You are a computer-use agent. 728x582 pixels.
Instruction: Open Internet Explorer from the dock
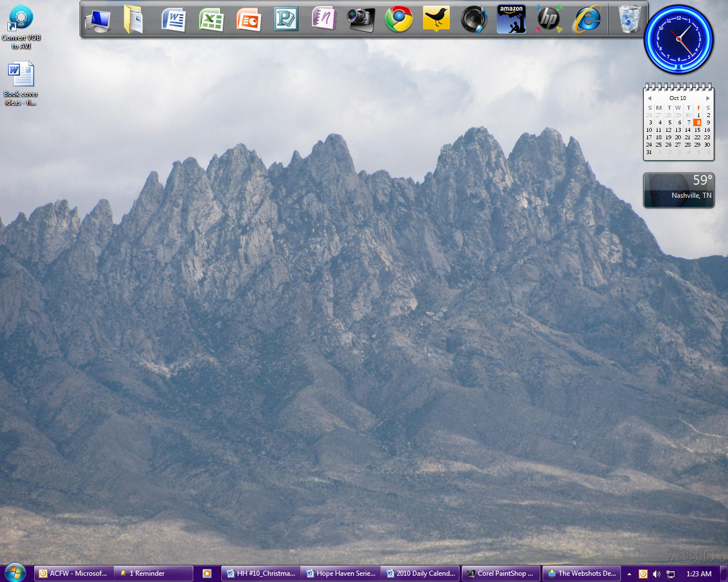pos(586,20)
